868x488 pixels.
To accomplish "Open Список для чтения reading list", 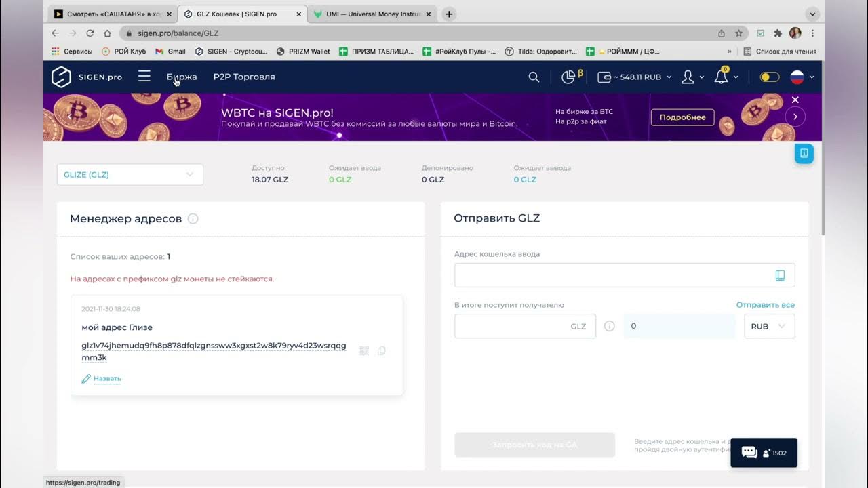I will tap(780, 52).
